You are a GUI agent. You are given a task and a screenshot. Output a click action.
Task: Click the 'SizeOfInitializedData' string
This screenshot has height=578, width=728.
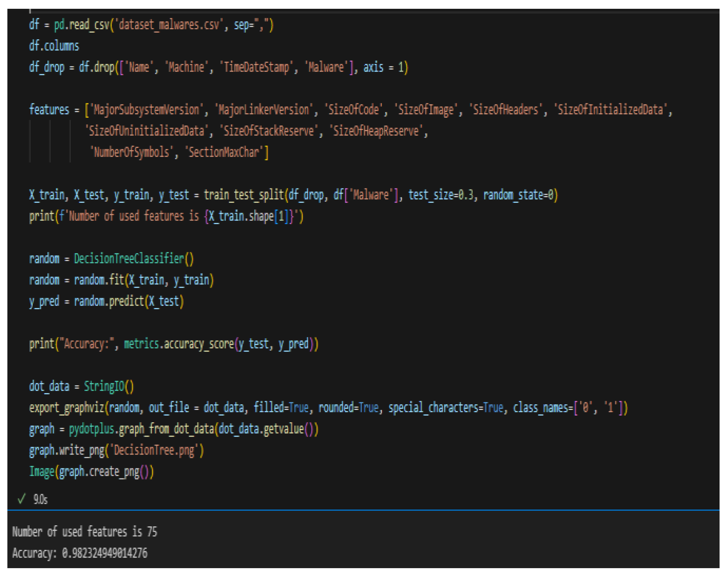[x=611, y=110]
